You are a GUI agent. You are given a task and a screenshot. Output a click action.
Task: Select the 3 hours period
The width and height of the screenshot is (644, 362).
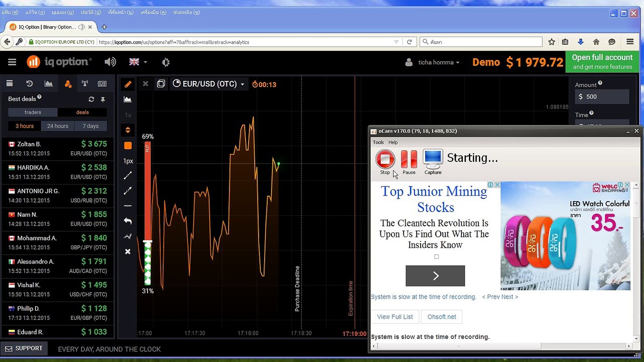click(x=25, y=126)
